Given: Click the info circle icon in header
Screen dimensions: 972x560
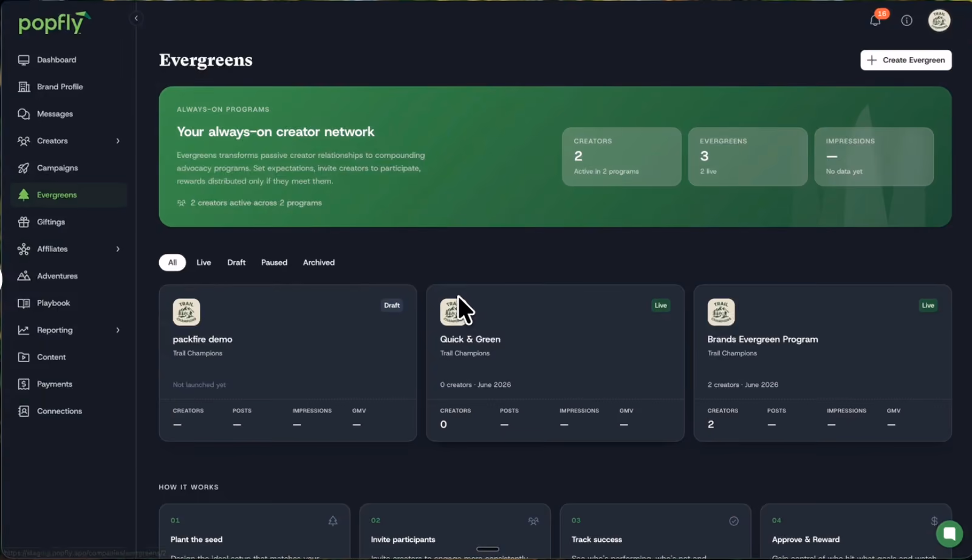Looking at the screenshot, I should [906, 21].
